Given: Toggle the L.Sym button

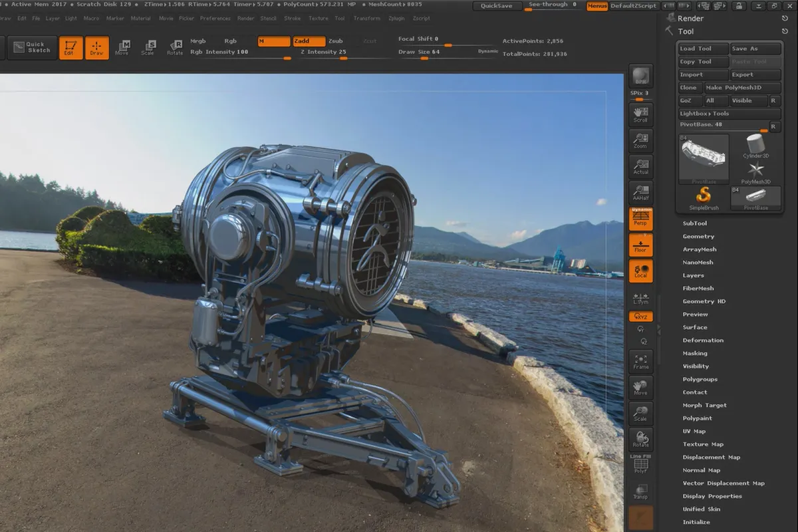Looking at the screenshot, I should [x=641, y=300].
